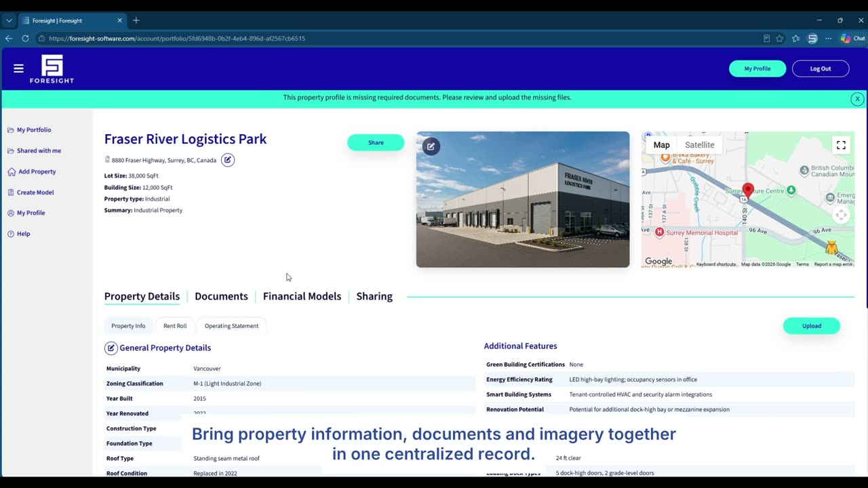
Task: Switch to the Financial Models tab
Action: [302, 296]
